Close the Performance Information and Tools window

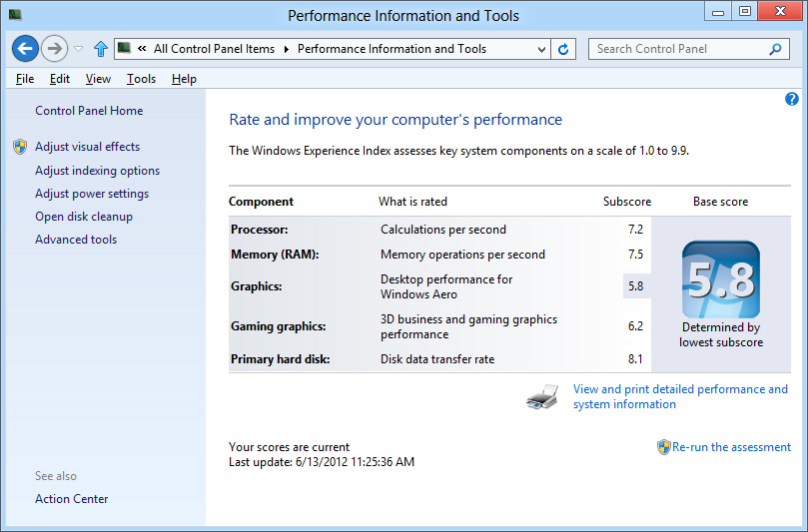pos(780,11)
